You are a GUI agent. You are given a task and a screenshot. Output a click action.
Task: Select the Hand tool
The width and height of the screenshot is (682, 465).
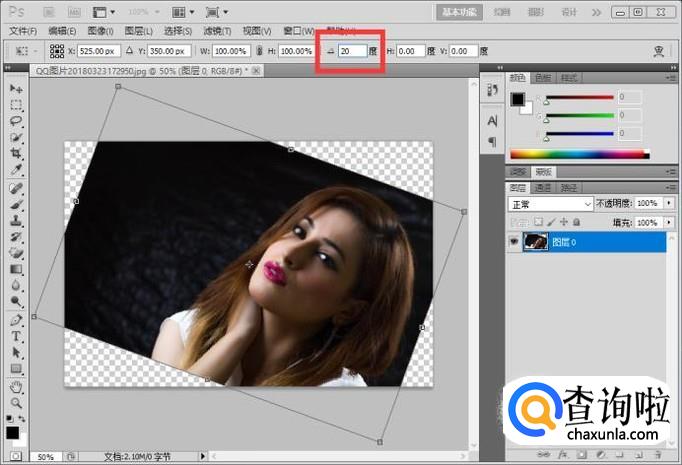pyautogui.click(x=16, y=385)
